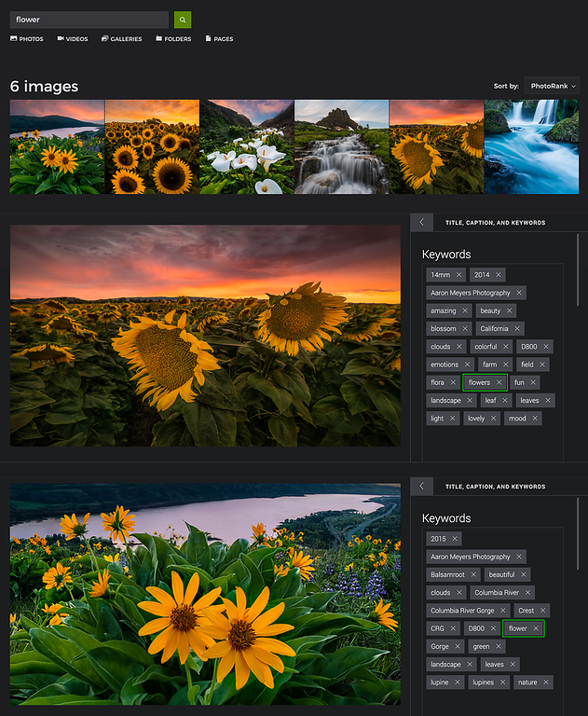588x716 pixels.
Task: Remove the 'lupines' keyword
Action: pos(502,682)
